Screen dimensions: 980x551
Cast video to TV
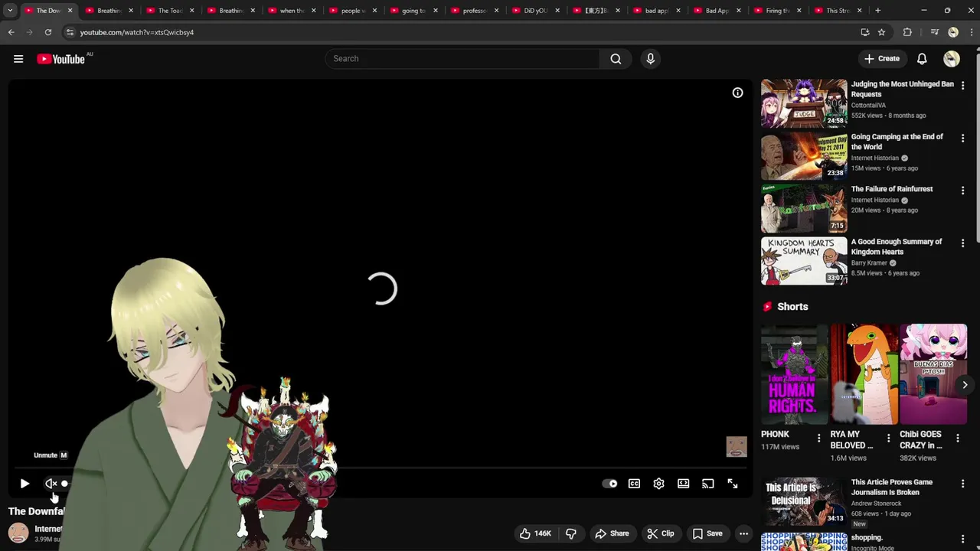(x=707, y=484)
